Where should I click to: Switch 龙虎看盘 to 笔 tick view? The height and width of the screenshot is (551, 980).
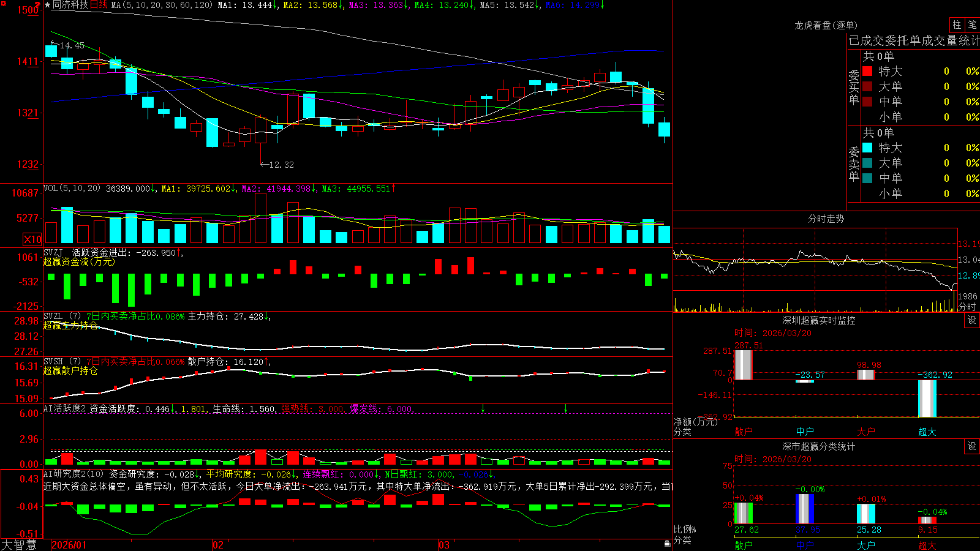coord(973,24)
